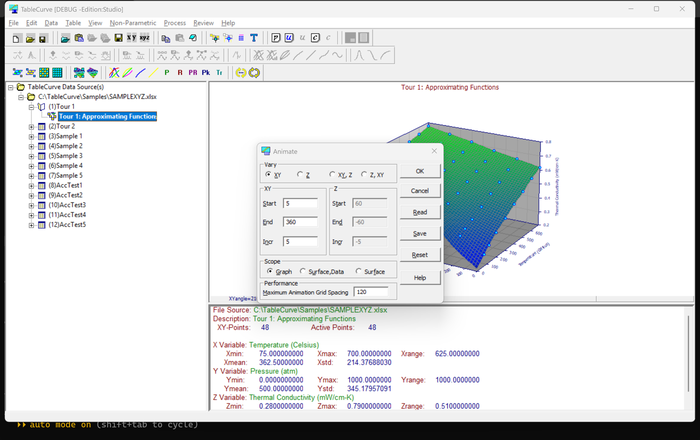Confirm Animate dialog with OK

(x=420, y=171)
